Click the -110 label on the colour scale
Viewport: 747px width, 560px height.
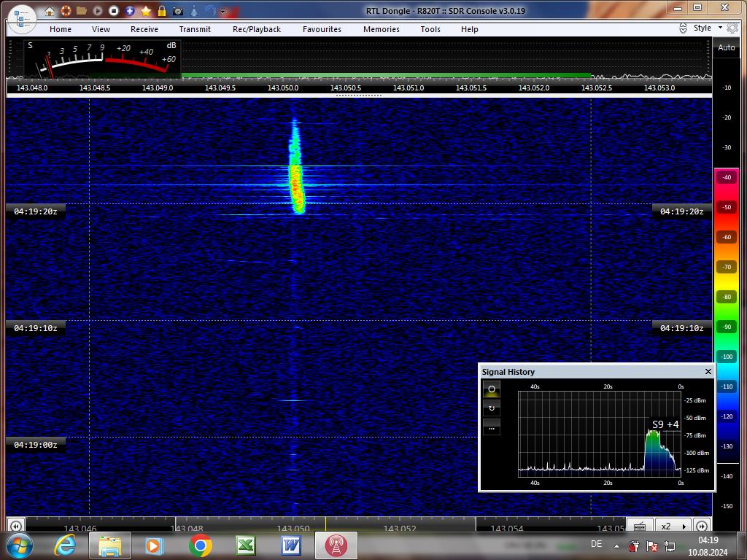pyautogui.click(x=727, y=386)
